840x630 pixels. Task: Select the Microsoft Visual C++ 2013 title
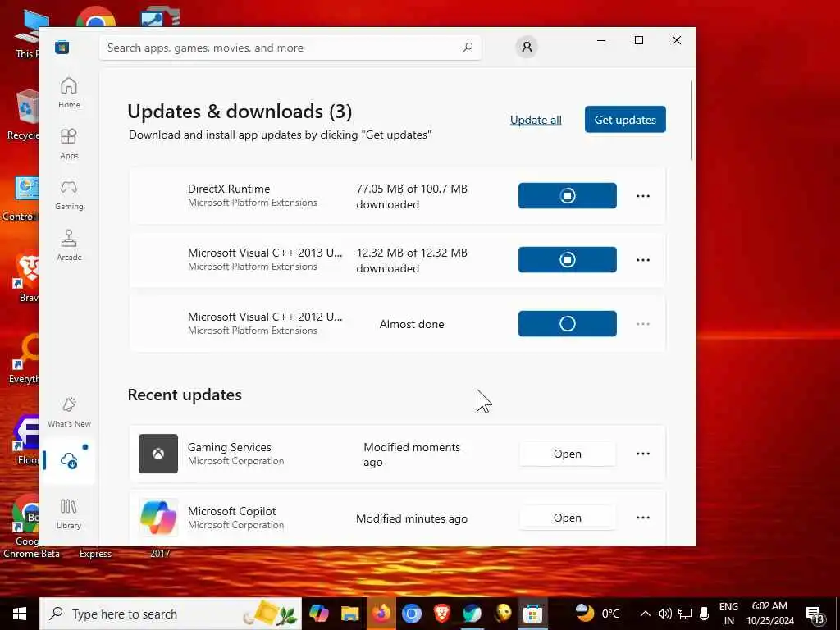265,253
